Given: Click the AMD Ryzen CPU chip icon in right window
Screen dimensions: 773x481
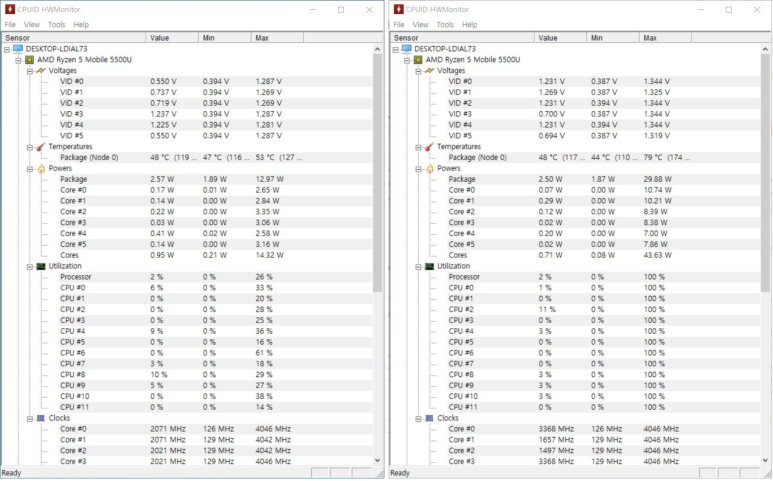Looking at the screenshot, I should pyautogui.click(x=418, y=60).
